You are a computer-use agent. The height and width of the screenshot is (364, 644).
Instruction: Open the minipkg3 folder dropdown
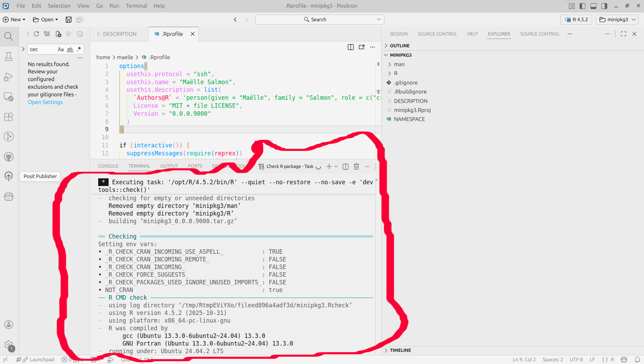tap(618, 19)
